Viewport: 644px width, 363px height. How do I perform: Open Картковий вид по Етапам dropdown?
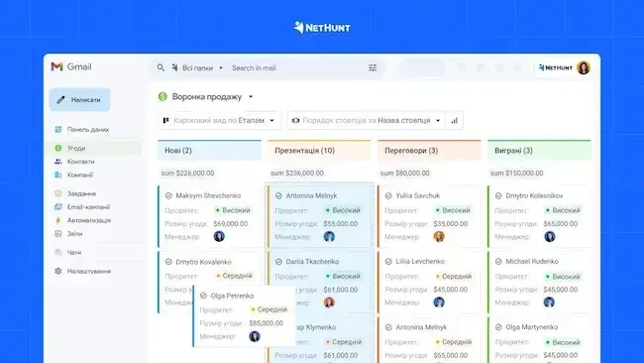coord(219,120)
